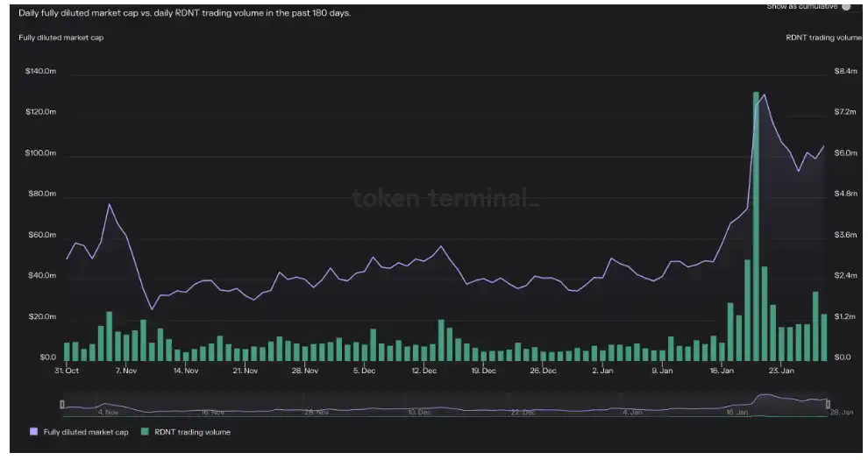This screenshot has height=460, width=868.
Task: Click the $6.0m right axis value
Action: [x=846, y=152]
